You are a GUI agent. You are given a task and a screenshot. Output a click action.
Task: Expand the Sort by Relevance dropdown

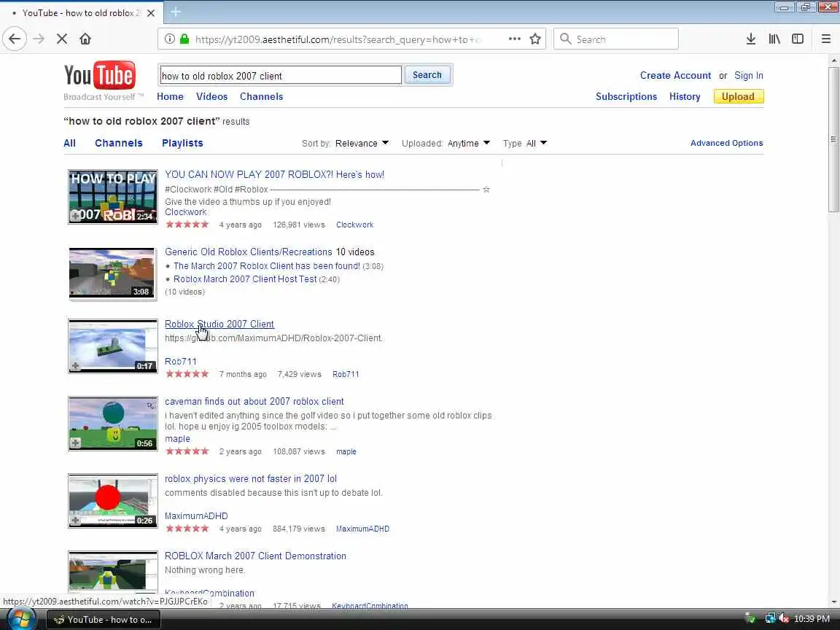(x=362, y=143)
